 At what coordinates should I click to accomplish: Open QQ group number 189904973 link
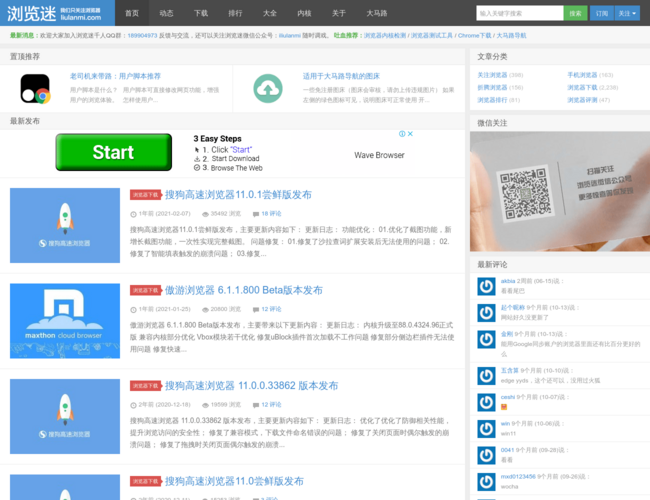[142, 36]
